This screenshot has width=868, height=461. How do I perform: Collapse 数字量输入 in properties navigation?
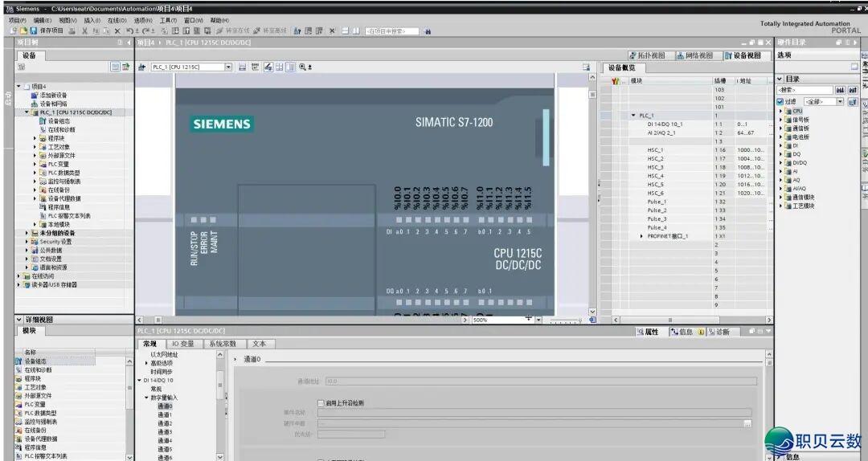click(147, 398)
